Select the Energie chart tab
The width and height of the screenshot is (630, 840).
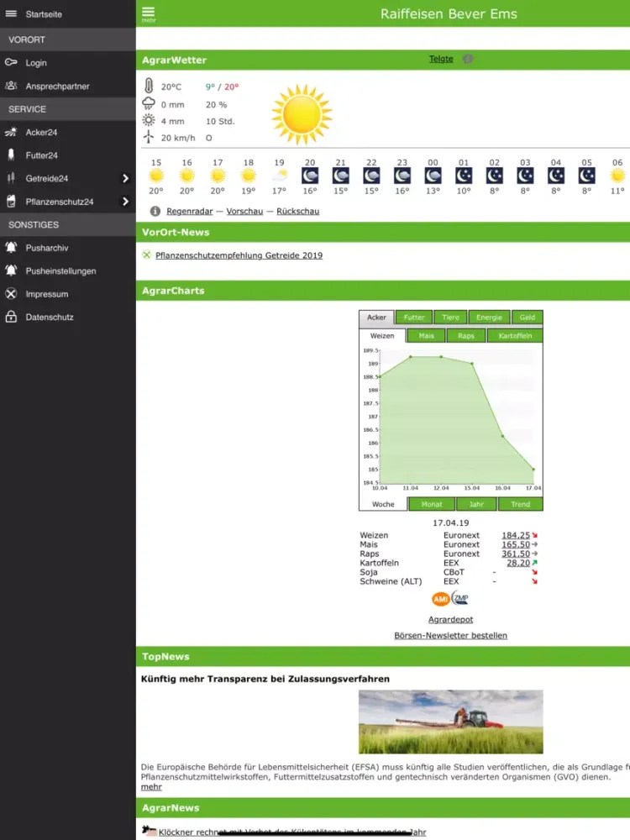pyautogui.click(x=489, y=318)
